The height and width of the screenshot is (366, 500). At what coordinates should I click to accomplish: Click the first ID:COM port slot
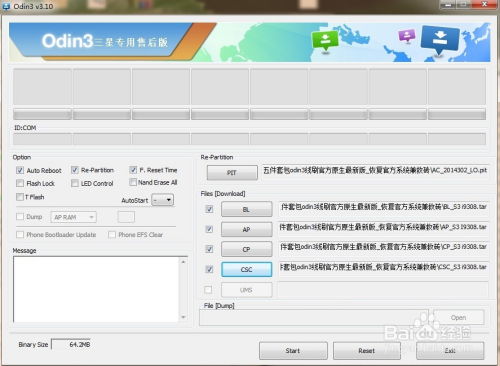pos(42,138)
